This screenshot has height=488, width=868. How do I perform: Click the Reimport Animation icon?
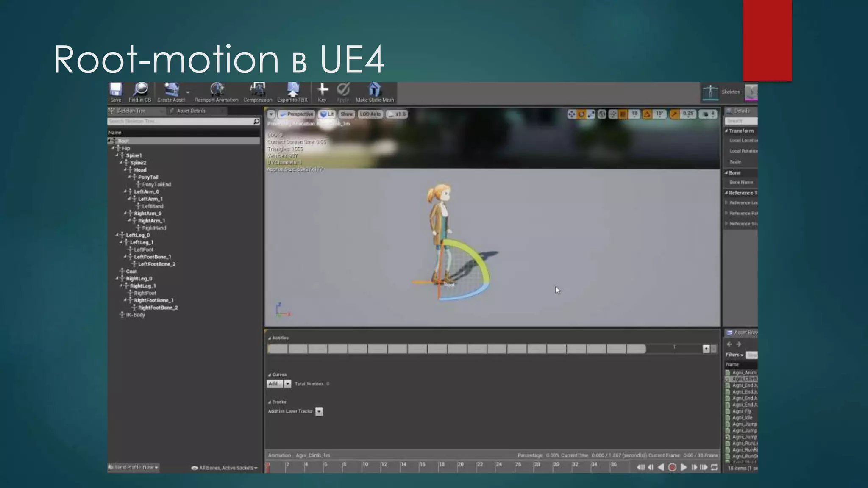click(217, 92)
